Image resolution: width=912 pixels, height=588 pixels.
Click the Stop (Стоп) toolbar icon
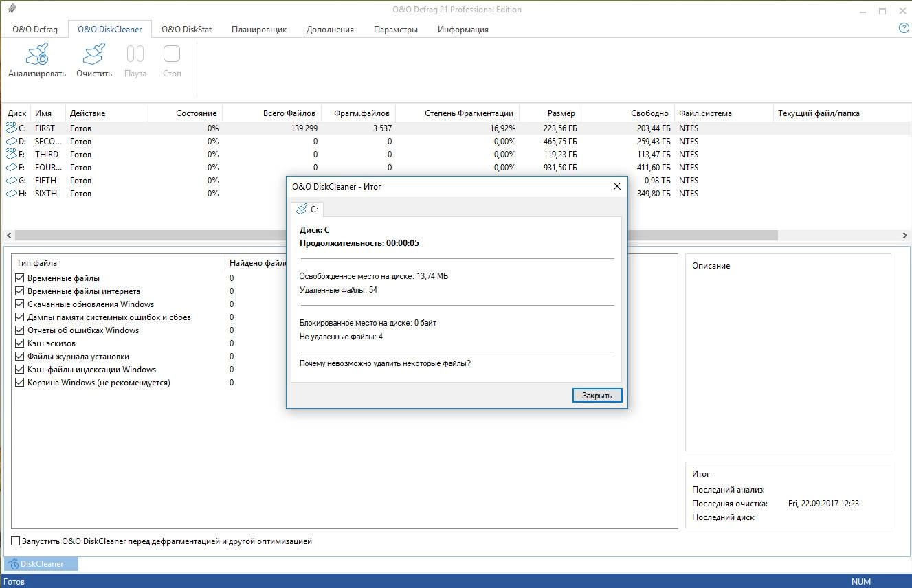coord(172,54)
